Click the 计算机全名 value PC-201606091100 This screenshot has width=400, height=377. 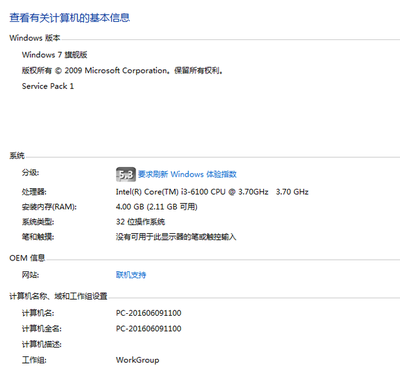(x=149, y=329)
